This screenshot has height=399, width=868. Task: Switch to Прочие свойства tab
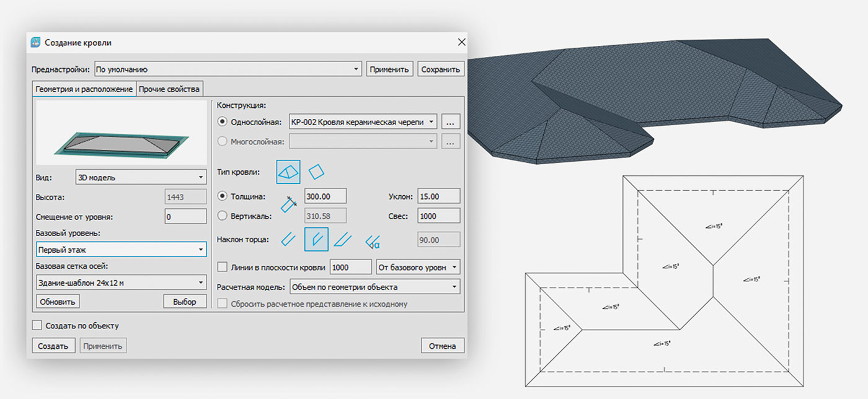169,89
